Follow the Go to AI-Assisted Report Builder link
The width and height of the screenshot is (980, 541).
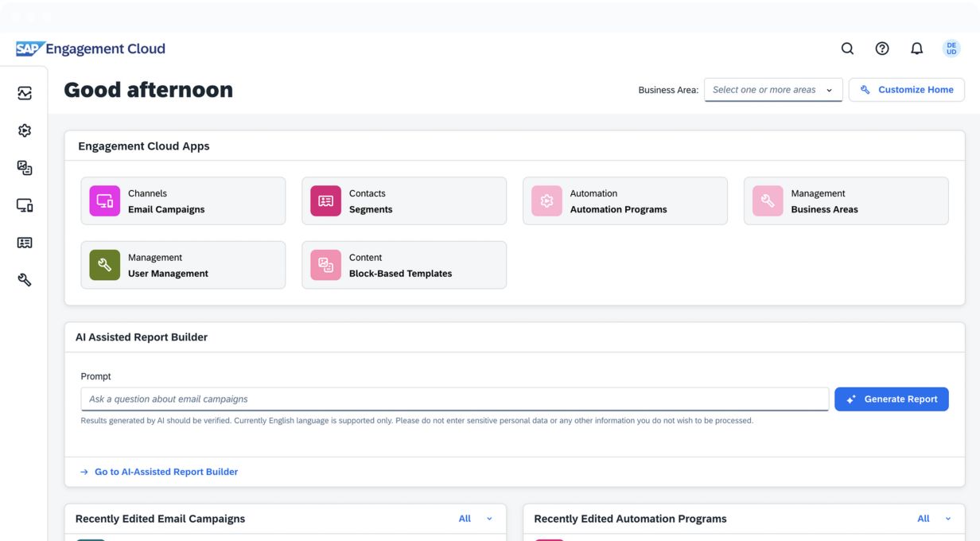[x=165, y=472]
